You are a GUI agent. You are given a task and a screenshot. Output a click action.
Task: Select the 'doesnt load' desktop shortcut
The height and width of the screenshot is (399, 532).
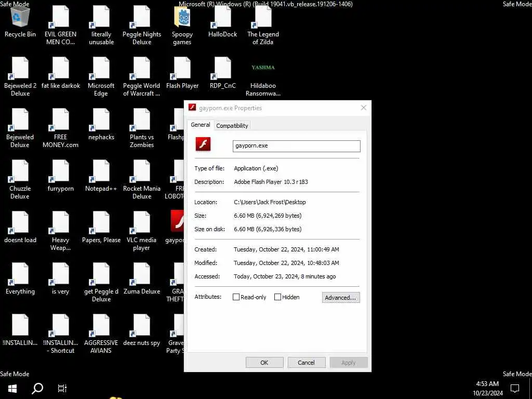[x=20, y=228]
